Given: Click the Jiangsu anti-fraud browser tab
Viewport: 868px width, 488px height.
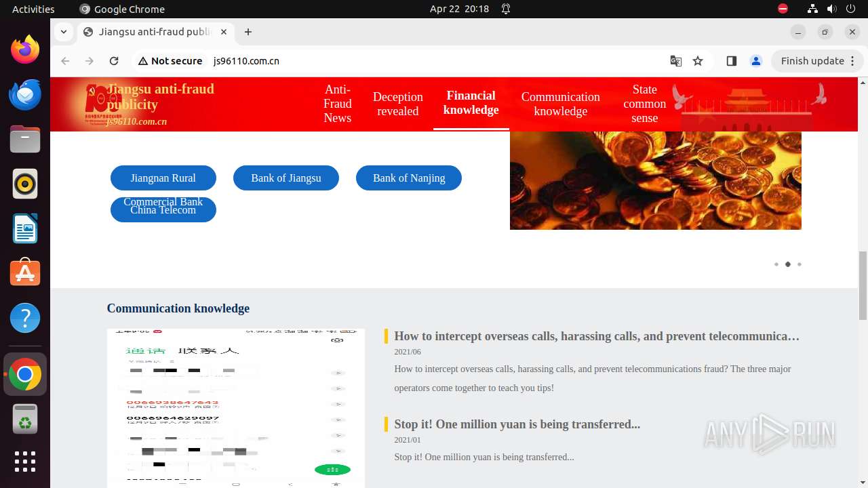Looking at the screenshot, I should click(x=155, y=32).
